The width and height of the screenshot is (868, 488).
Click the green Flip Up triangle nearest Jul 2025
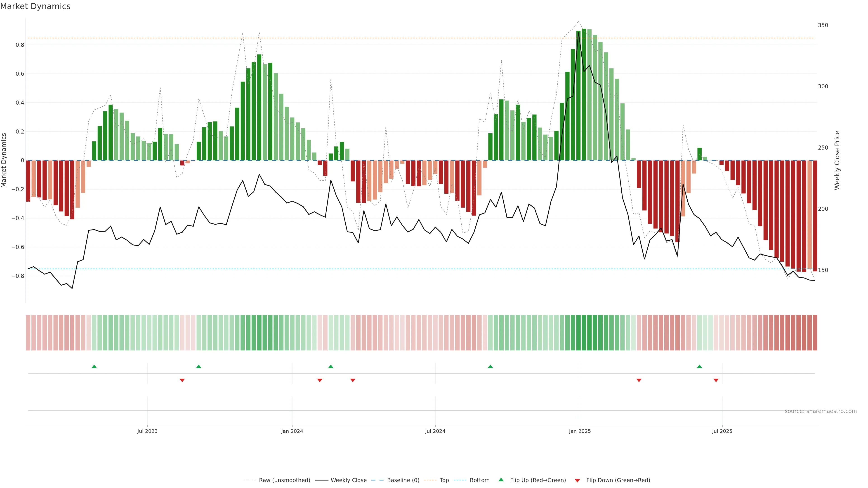(x=700, y=366)
